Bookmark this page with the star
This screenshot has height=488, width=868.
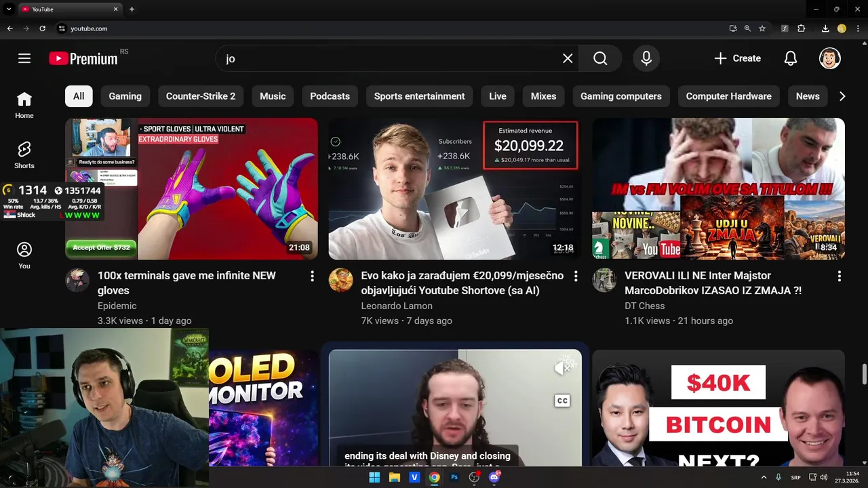(762, 28)
